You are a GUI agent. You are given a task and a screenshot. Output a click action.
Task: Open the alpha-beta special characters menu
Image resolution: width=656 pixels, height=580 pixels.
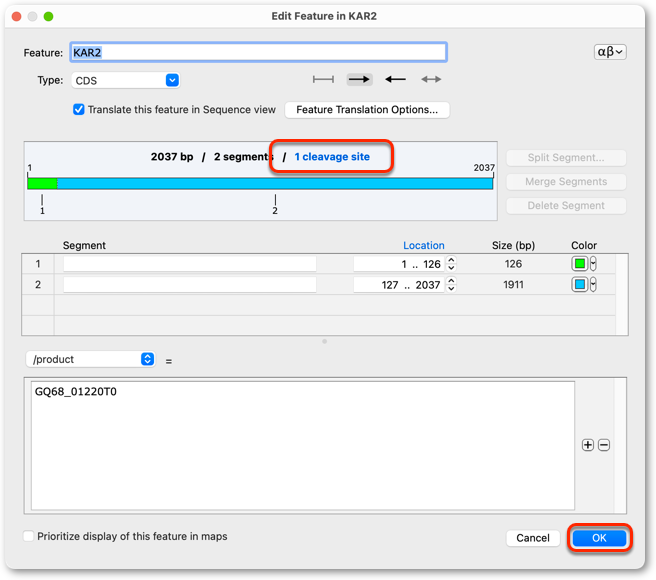click(610, 52)
